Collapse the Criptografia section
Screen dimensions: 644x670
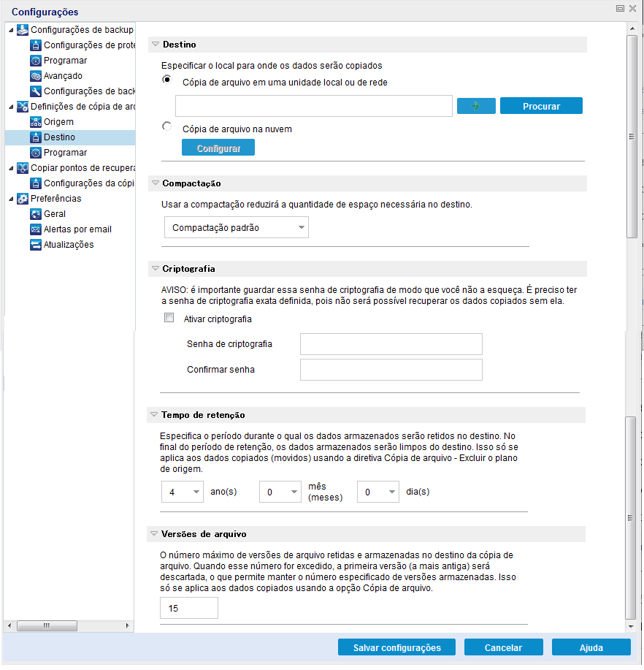coord(156,269)
